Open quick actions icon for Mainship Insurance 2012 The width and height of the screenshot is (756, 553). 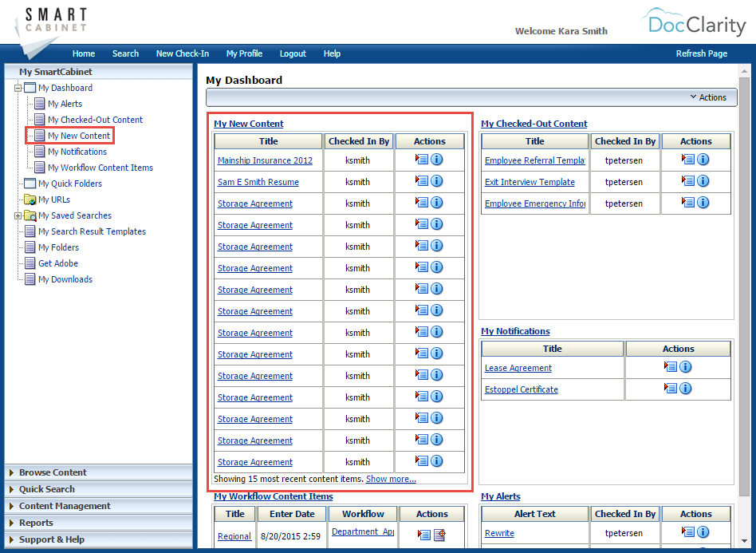click(423, 159)
